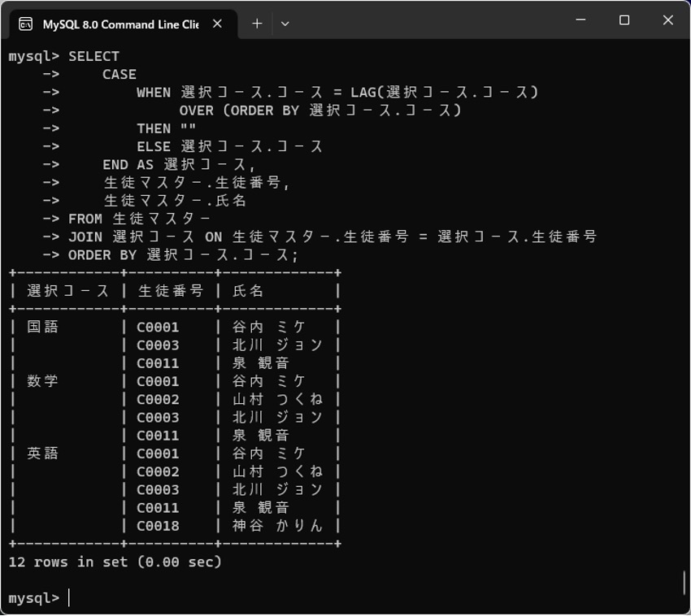The height and width of the screenshot is (616, 691).
Task: Click the ORDER BY on the last query line
Action: (102, 255)
